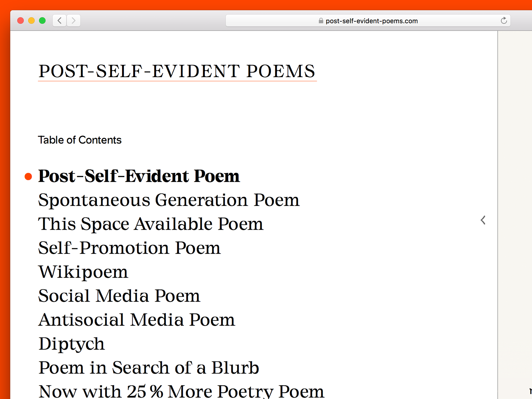Click the orange bullet beside Post-Self-Evident Poem

[28, 177]
